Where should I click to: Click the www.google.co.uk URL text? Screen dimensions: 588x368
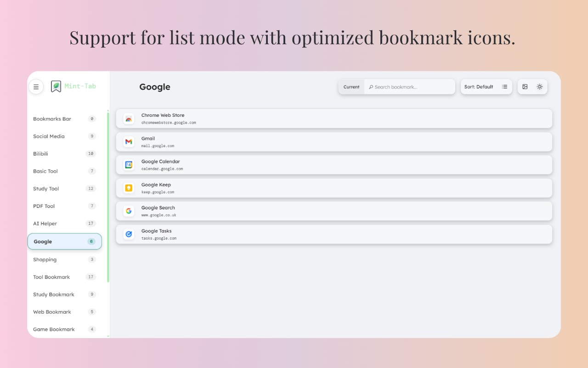tap(158, 215)
